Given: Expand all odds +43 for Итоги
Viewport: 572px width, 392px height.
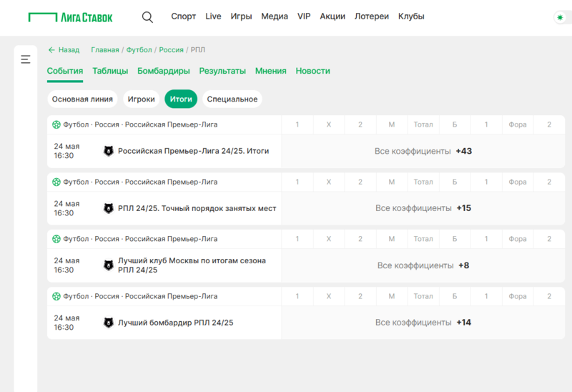Looking at the screenshot, I should coord(423,151).
